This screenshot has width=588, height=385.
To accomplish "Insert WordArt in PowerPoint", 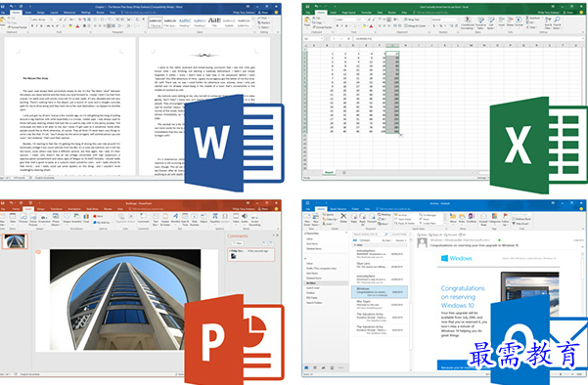I will (175, 219).
